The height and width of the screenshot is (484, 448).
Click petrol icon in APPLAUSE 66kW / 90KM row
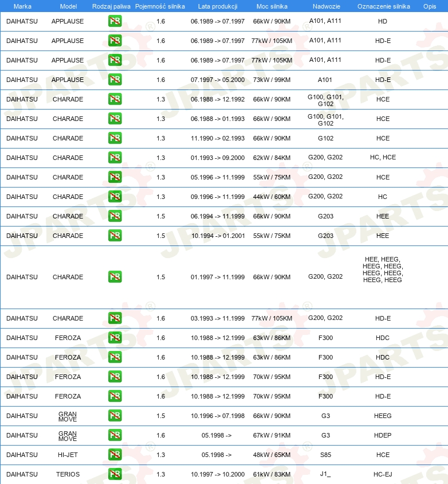coord(115,21)
